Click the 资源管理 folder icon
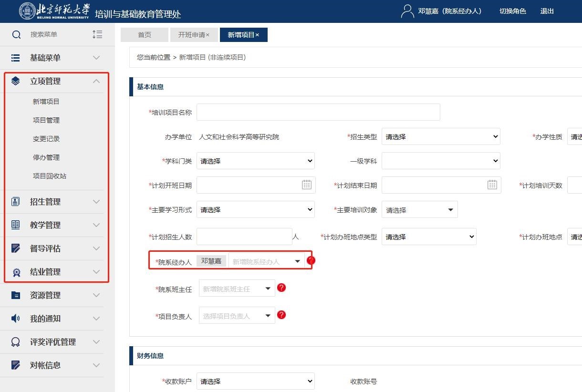 16,295
